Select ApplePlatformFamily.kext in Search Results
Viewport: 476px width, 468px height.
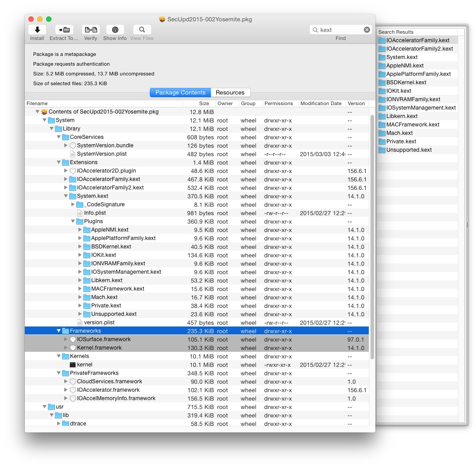[x=417, y=74]
